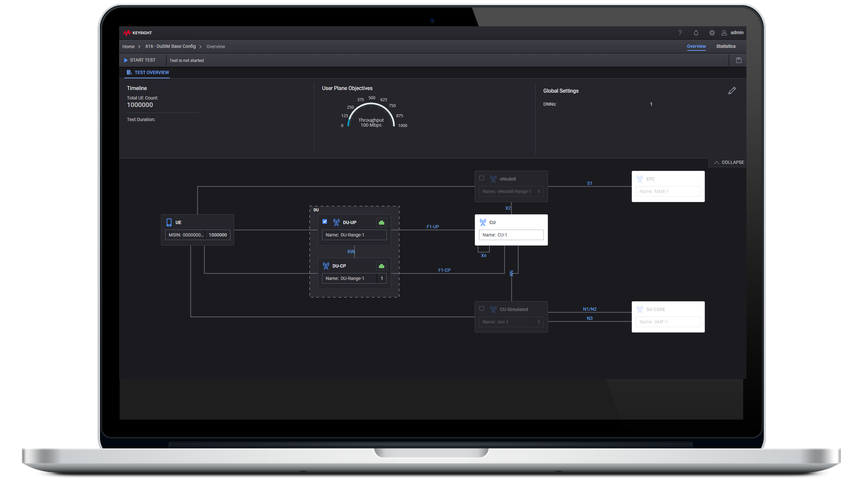The image size is (868, 487).
Task: Click START TEST
Action: [140, 60]
